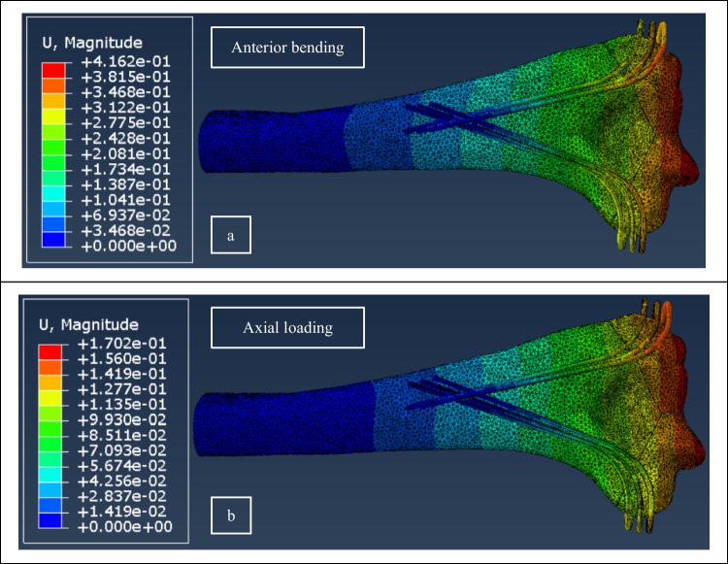Select the panel label 'b'

(231, 515)
